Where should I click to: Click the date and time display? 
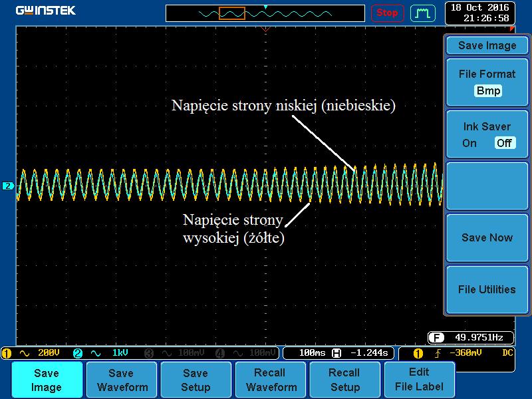(x=479, y=13)
